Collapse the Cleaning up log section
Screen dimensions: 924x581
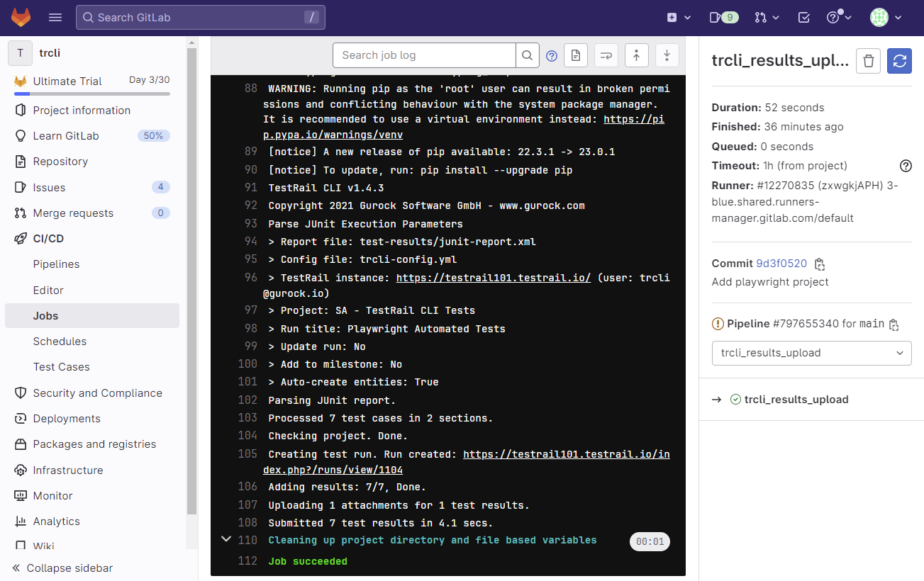coord(226,540)
